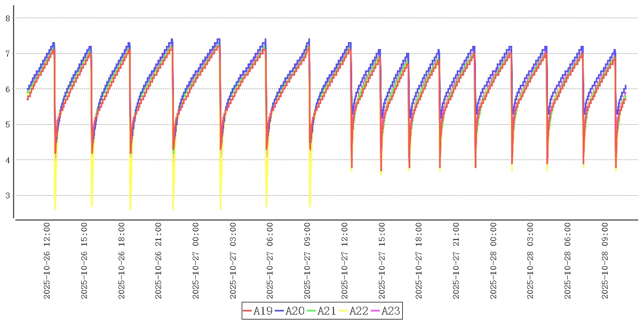
Task: Click the green A21 legend color swatch
Action: [x=312, y=311]
